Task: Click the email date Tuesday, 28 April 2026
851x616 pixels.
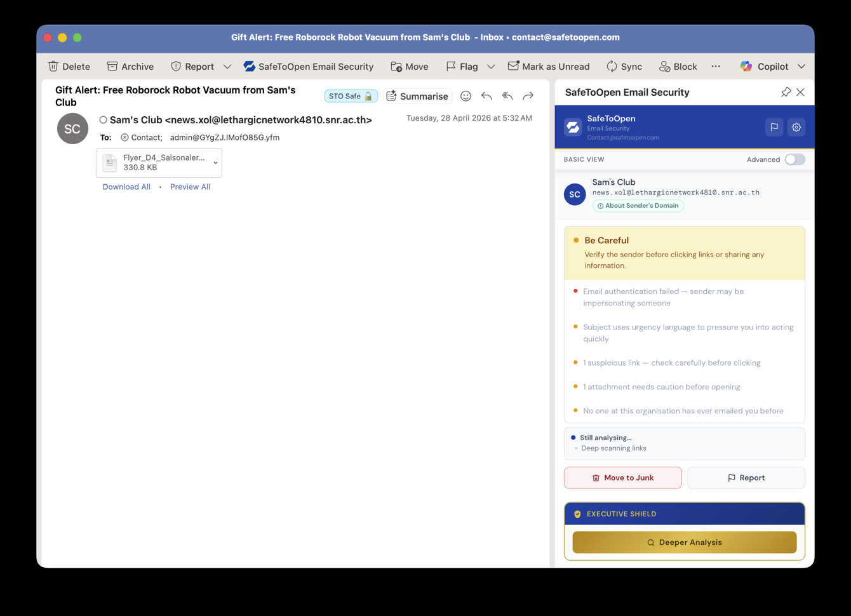Action: coord(469,118)
